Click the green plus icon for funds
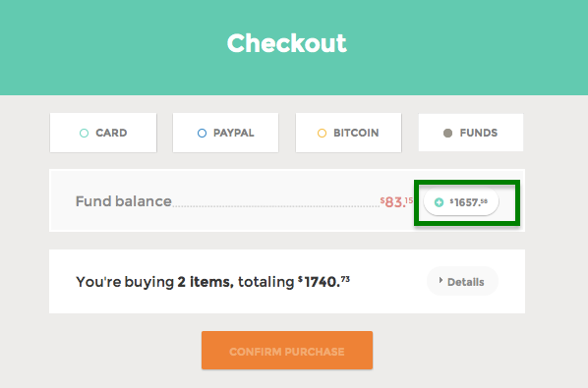This screenshot has height=388, width=588. pos(439,202)
